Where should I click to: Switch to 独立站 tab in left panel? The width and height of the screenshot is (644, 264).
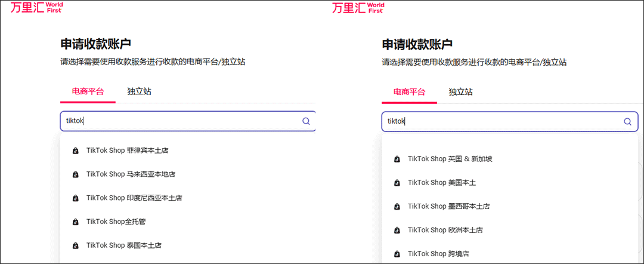pyautogui.click(x=139, y=91)
